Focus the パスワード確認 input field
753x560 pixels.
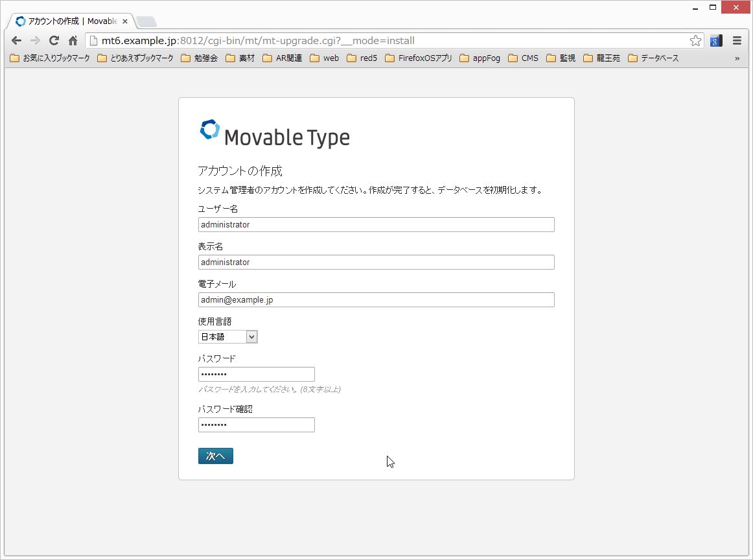(x=257, y=425)
